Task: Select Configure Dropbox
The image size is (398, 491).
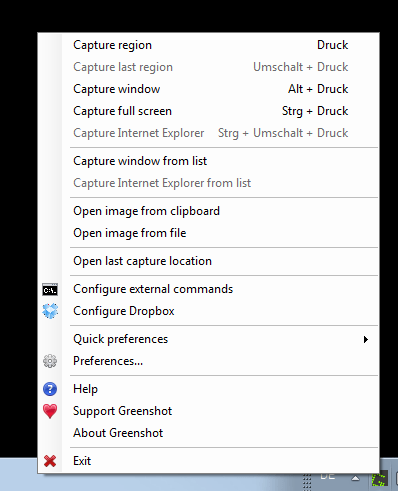Action: click(209, 311)
